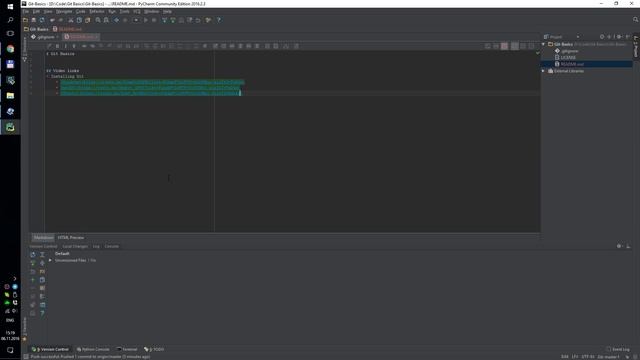Open line separator selector in status bar

click(575, 357)
